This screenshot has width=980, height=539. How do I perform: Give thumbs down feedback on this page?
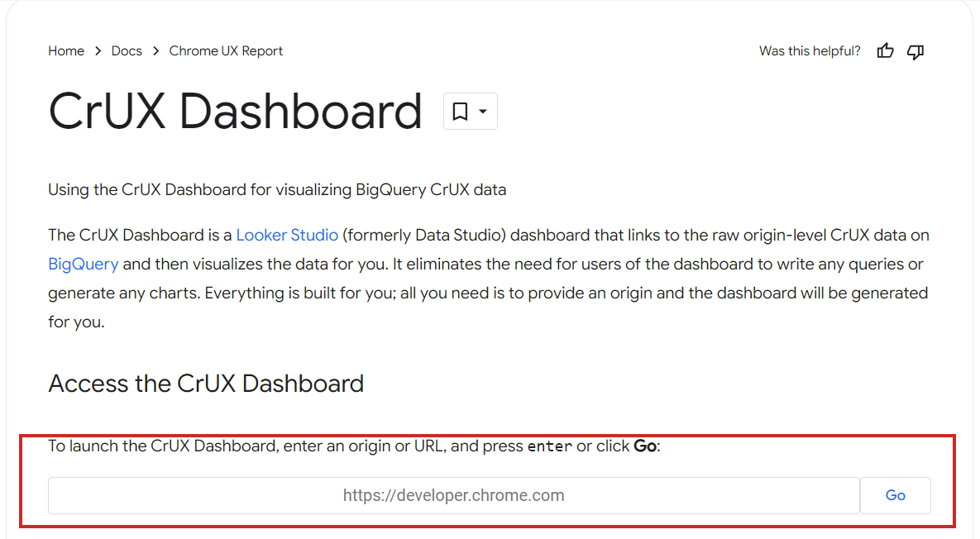(x=915, y=51)
